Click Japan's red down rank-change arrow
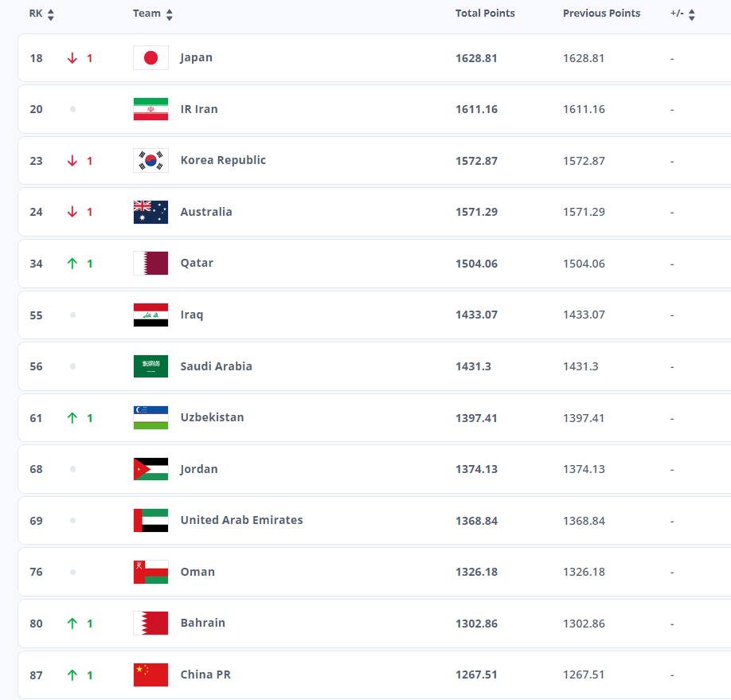The width and height of the screenshot is (731, 700). (72, 58)
